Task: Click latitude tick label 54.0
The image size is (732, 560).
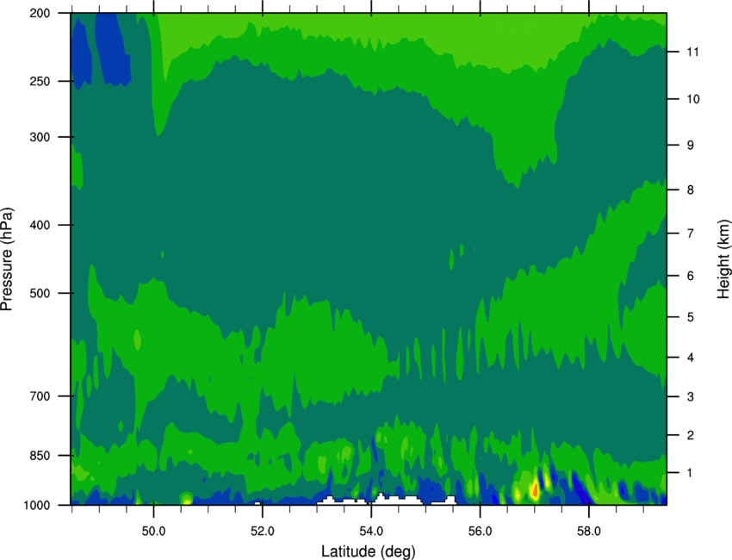Action: 371,531
